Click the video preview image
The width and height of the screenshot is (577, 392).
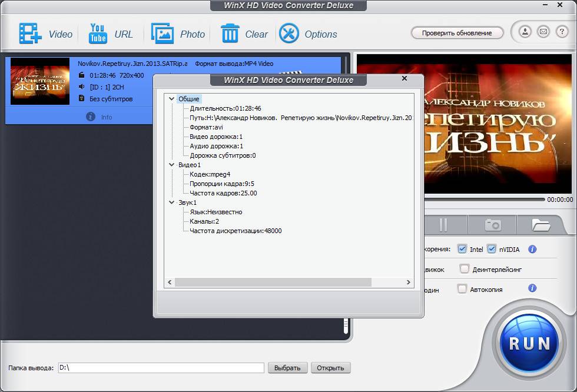[x=498, y=124]
